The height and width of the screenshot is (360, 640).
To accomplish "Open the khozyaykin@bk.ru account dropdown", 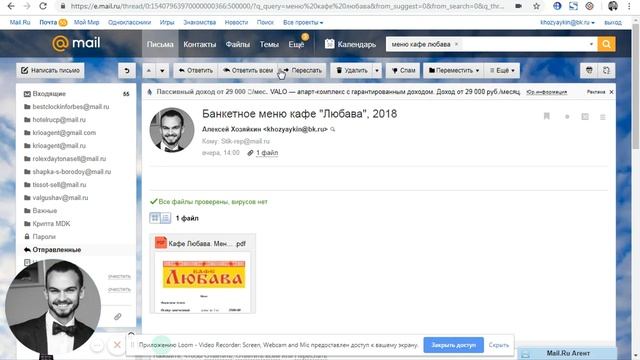I will pos(567,22).
